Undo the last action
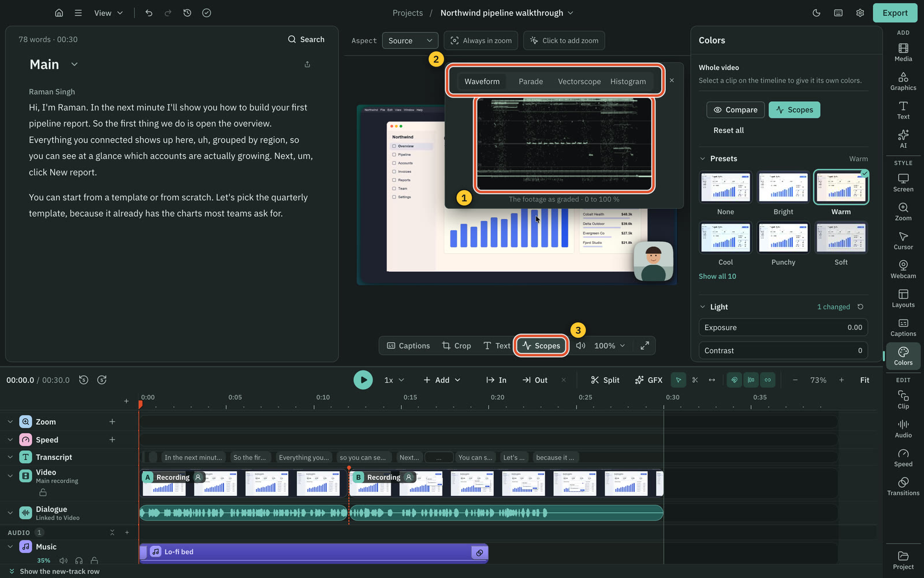The image size is (924, 578). (149, 13)
